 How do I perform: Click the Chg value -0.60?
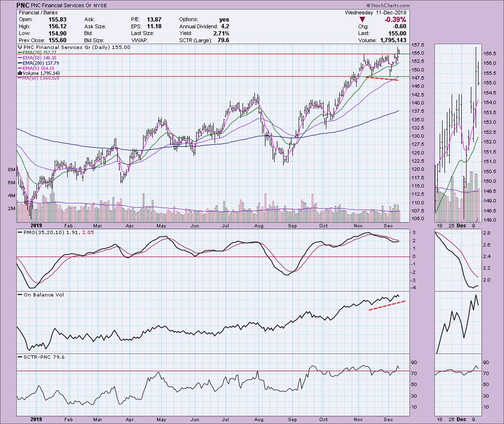[400, 26]
